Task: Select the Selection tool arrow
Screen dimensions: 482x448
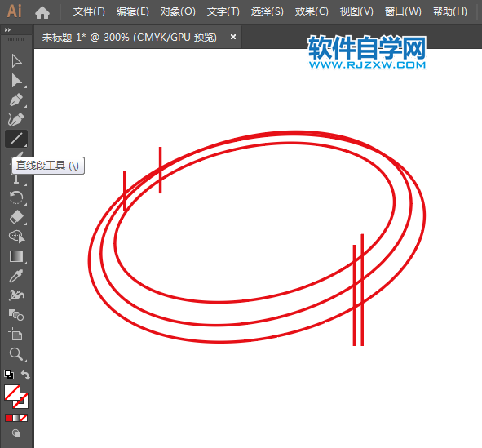Action: (16, 61)
